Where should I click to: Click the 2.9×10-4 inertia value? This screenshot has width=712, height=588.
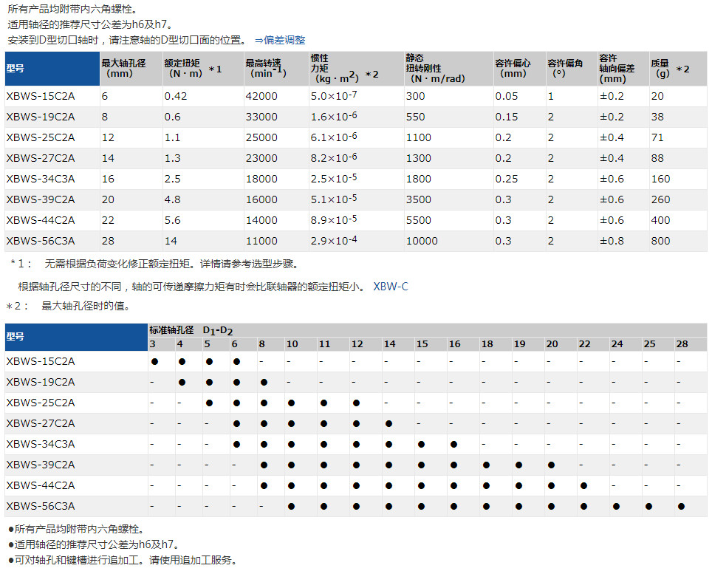tap(334, 241)
